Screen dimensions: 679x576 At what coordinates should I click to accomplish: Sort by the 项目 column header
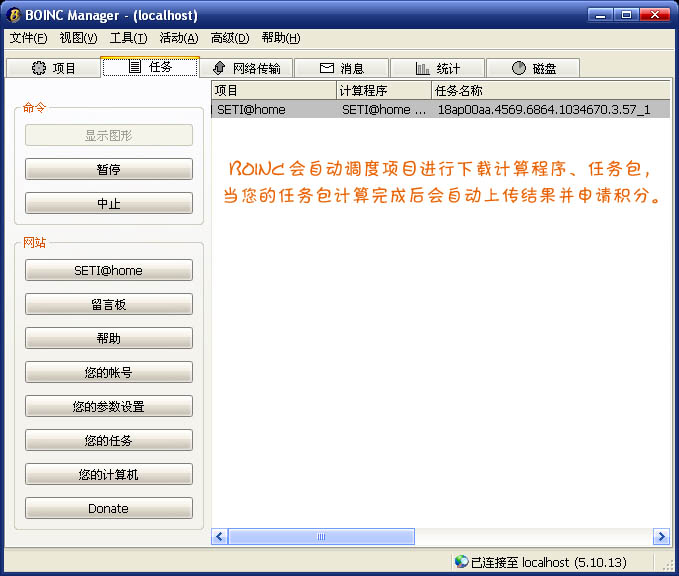pos(274,91)
